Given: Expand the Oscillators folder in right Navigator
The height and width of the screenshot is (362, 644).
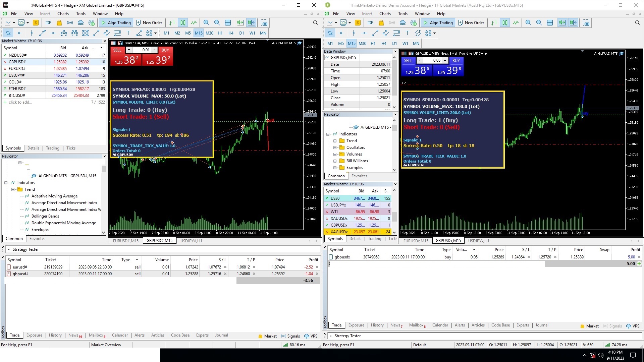Looking at the screenshot, I should [x=335, y=147].
